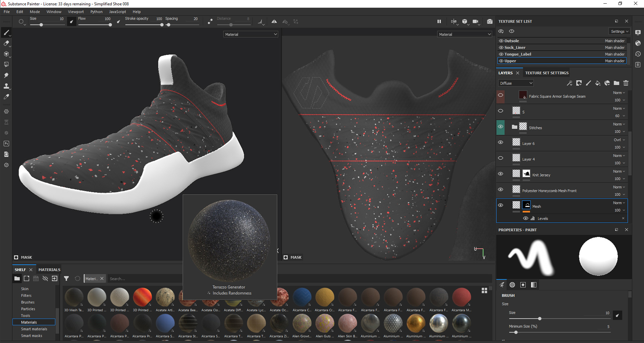Take a screenshot with the camera icon

[x=489, y=21]
